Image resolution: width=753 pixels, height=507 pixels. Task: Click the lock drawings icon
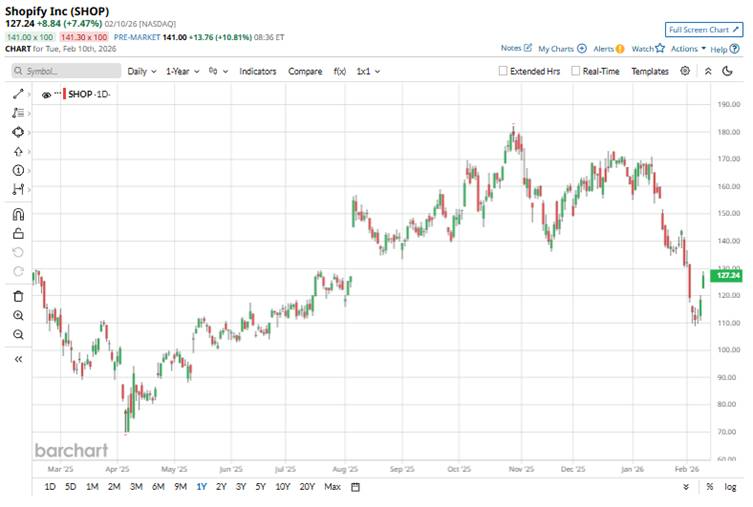[x=18, y=233]
